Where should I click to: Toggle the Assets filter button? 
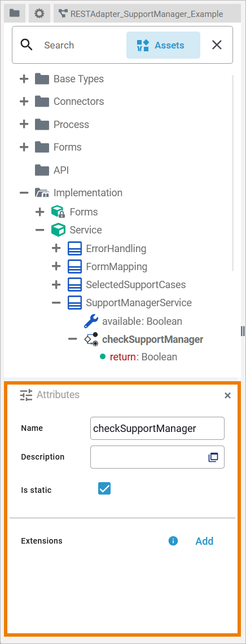[x=163, y=45]
